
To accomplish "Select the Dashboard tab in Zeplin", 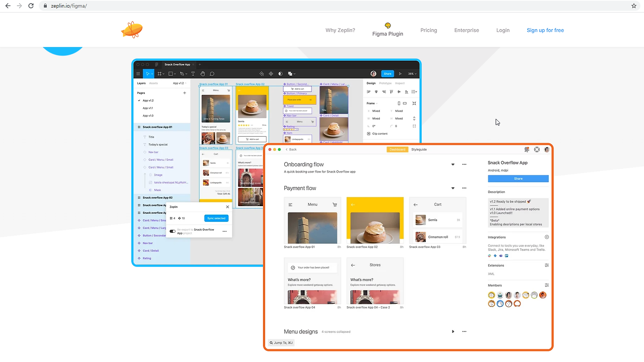I will 397,149.
